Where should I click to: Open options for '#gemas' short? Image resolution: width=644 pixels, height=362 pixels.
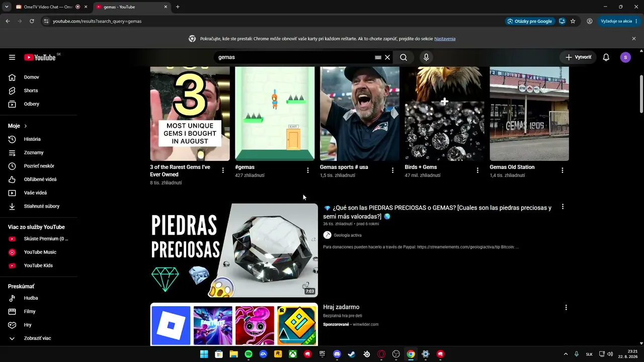pyautogui.click(x=308, y=170)
